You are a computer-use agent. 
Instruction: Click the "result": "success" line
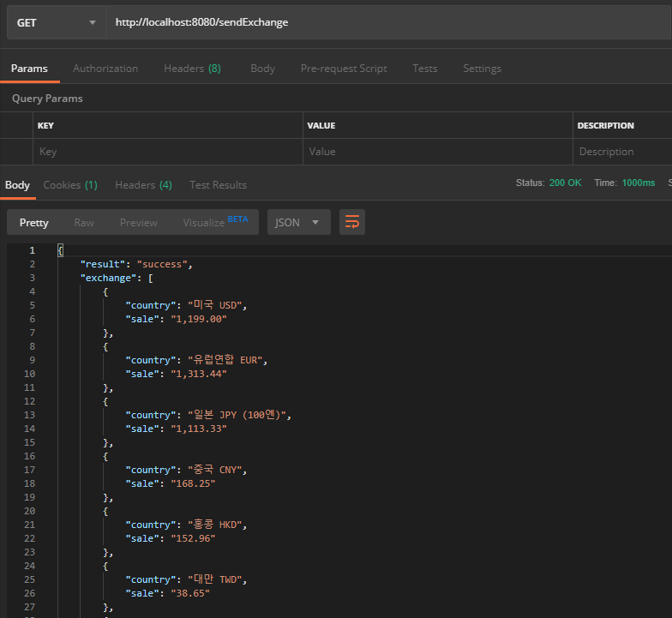tap(136, 264)
